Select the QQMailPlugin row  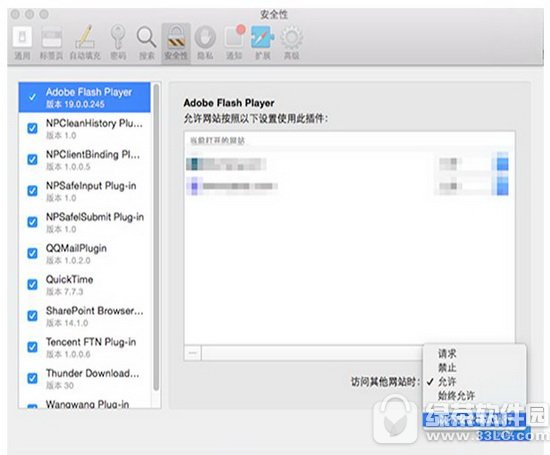(85, 253)
